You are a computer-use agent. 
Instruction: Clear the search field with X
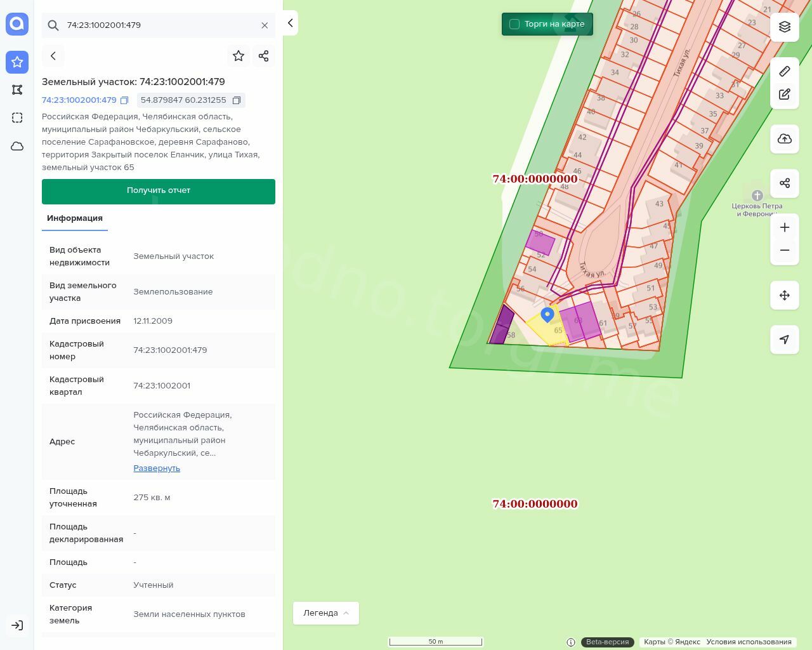click(x=265, y=25)
